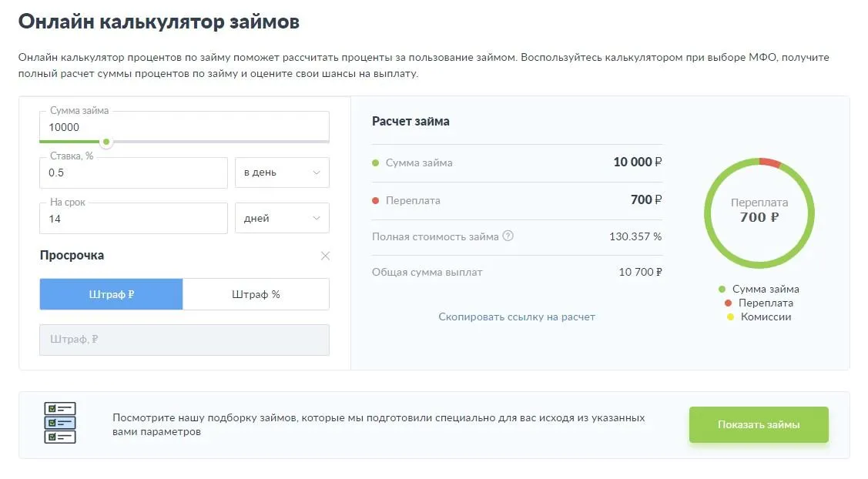Screen dimensions: 868x479
Task: Expand the term unit dropdown 'дней'
Action: (x=282, y=219)
